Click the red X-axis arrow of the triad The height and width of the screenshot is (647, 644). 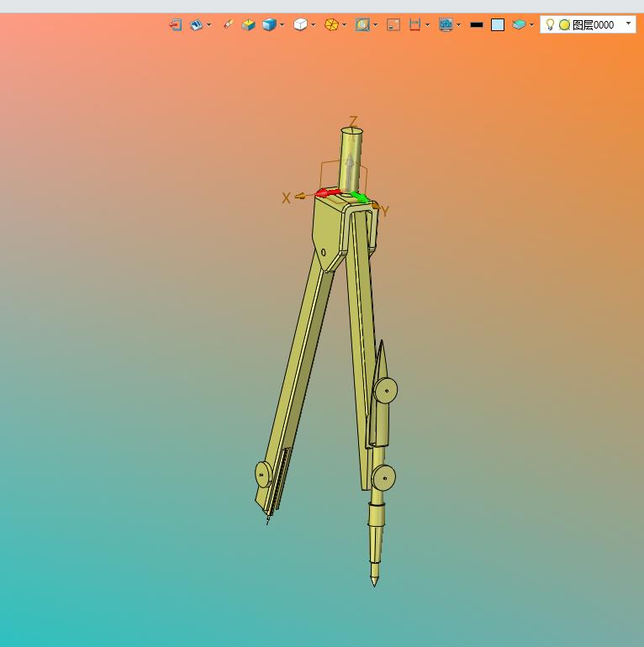(x=327, y=192)
